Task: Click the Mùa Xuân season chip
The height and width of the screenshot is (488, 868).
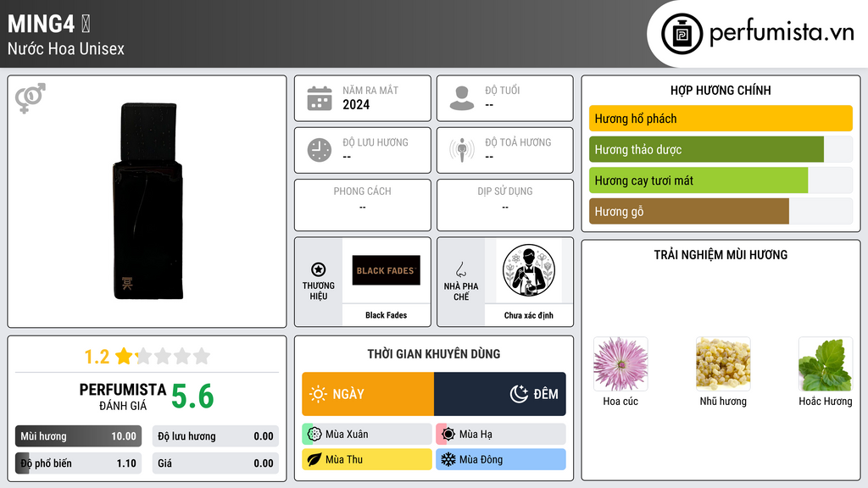Action: 366,435
